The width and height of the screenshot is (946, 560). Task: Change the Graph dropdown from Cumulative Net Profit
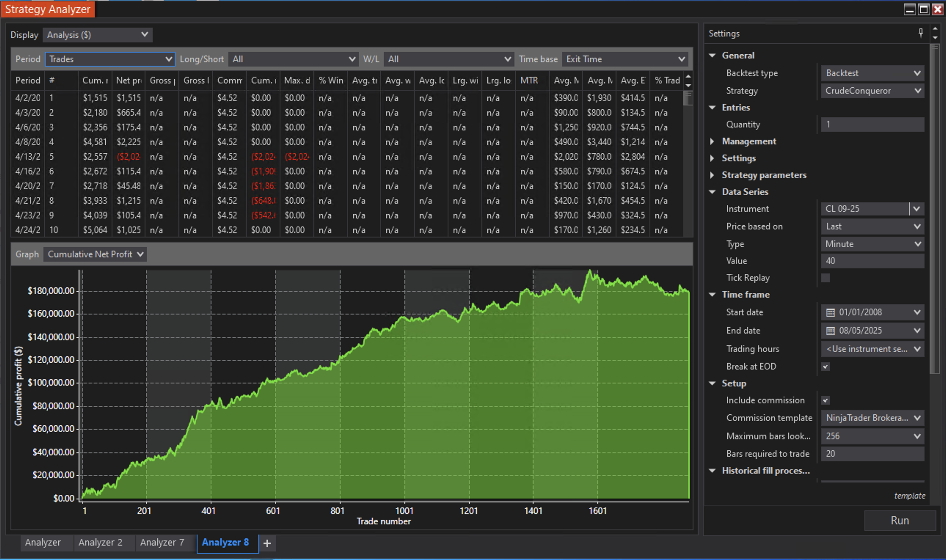point(94,254)
